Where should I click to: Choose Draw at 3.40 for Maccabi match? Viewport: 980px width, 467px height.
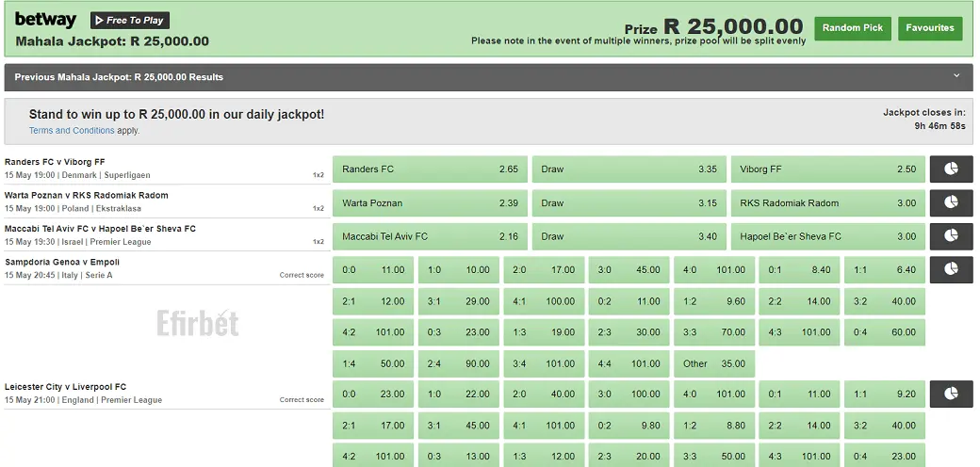[629, 236]
